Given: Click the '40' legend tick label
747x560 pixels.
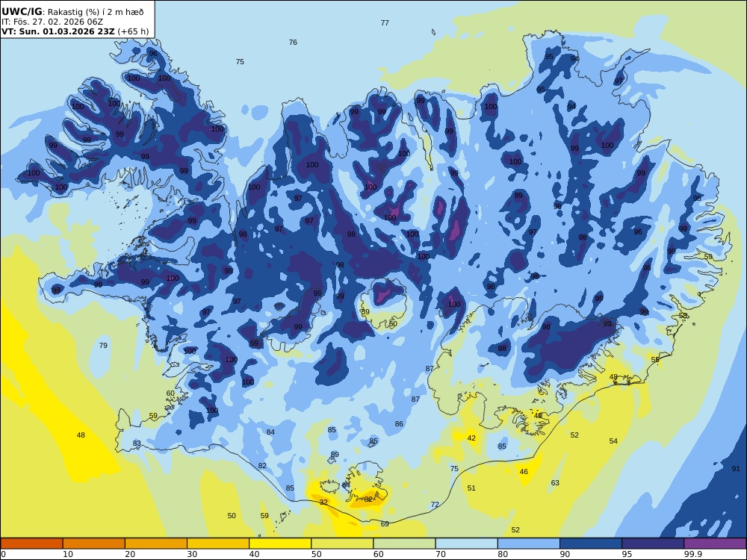Looking at the screenshot, I should click(255, 554).
